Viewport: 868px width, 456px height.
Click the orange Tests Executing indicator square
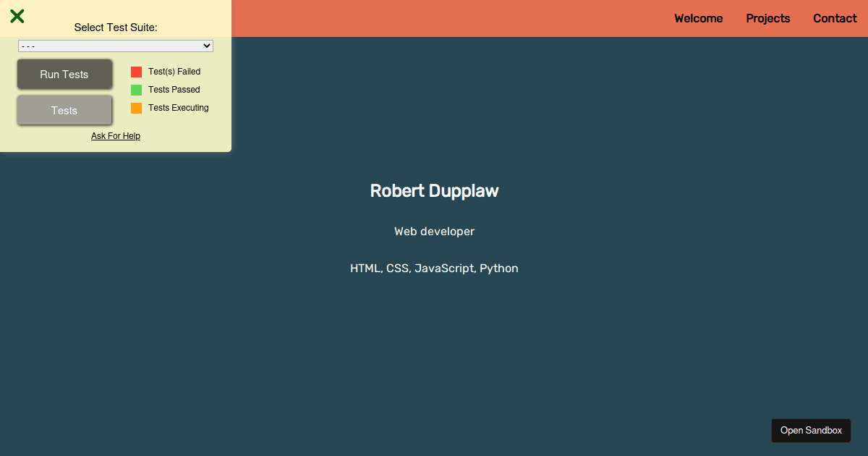(136, 107)
